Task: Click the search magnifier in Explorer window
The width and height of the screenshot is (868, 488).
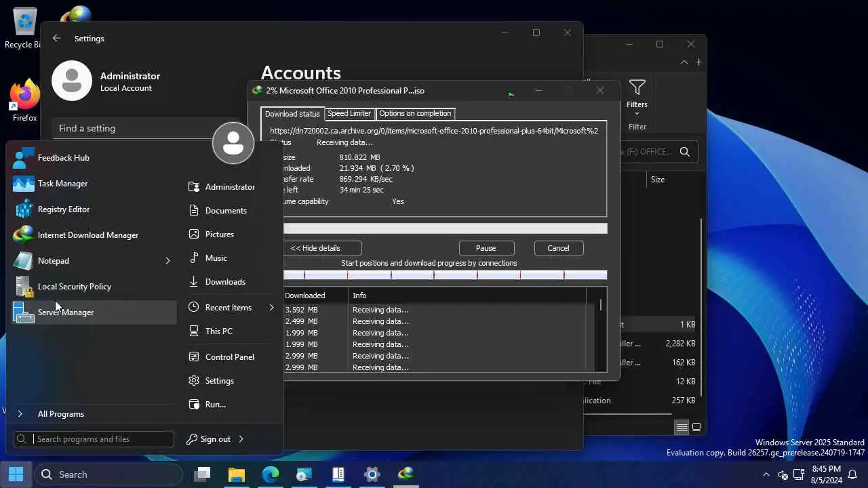Action: (x=685, y=152)
